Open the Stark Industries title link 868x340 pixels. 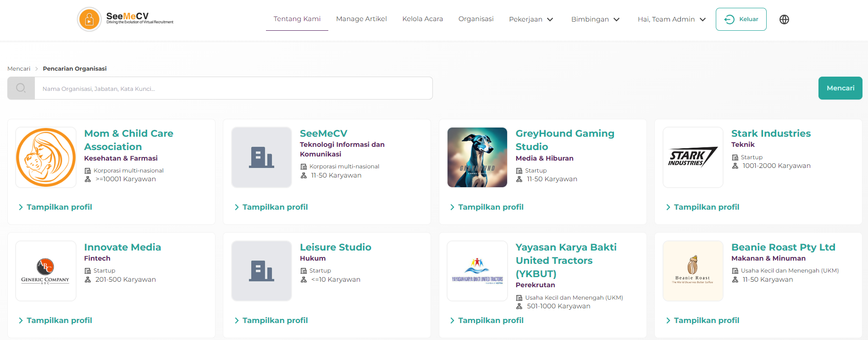click(x=771, y=134)
